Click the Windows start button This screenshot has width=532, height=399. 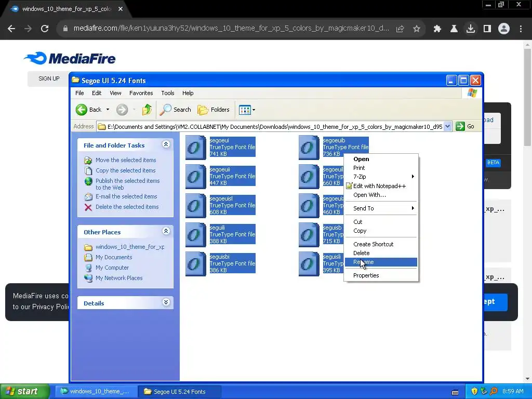25,391
